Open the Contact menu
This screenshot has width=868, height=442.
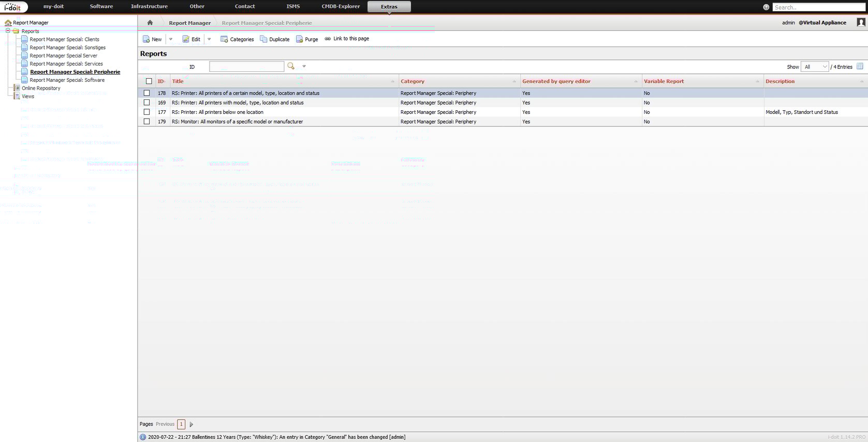[x=245, y=7]
